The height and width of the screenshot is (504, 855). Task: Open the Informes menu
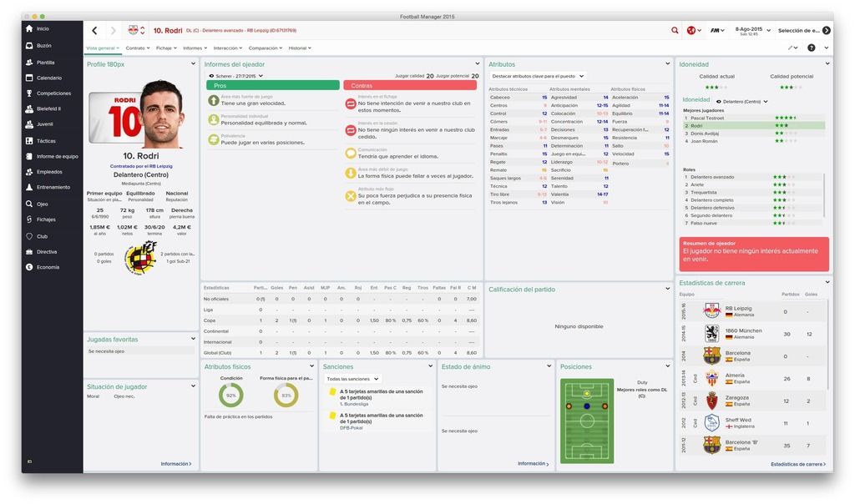[195, 48]
